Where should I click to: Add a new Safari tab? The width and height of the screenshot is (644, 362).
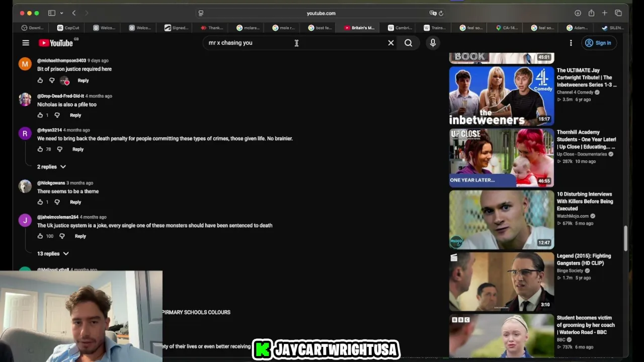tap(605, 13)
